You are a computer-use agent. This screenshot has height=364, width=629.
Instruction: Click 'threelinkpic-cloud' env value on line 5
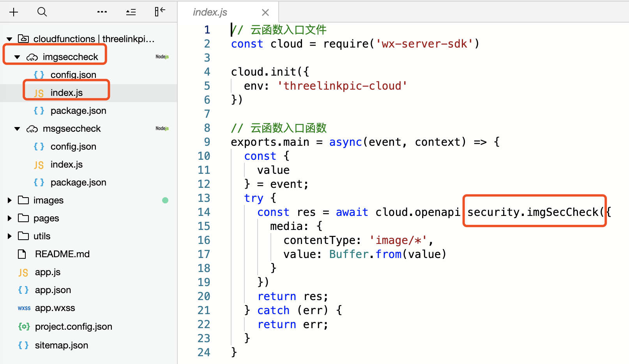coord(343,86)
